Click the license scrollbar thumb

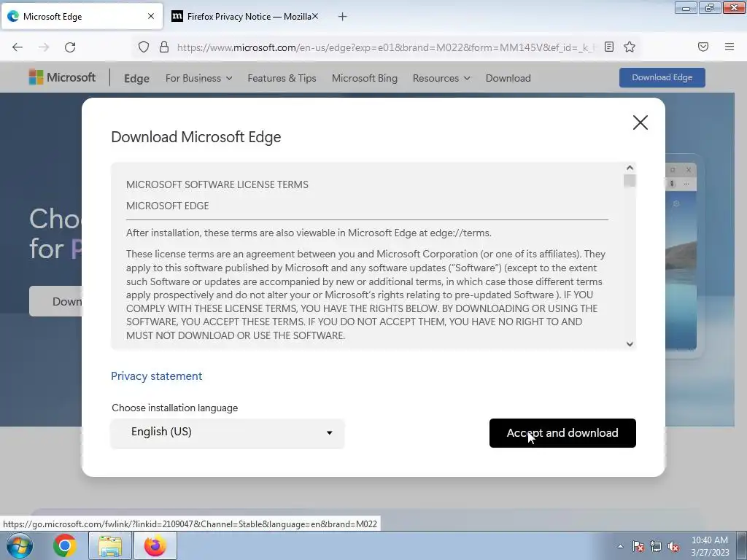point(630,181)
